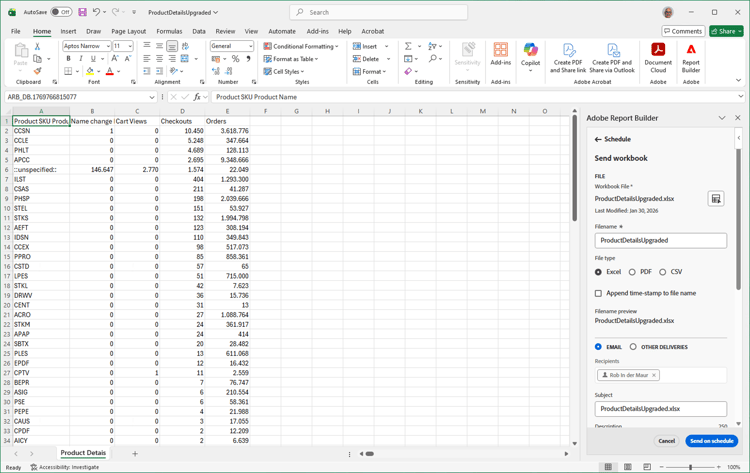
Task: Click the Find & Select magnifier icon
Action: [432, 58]
